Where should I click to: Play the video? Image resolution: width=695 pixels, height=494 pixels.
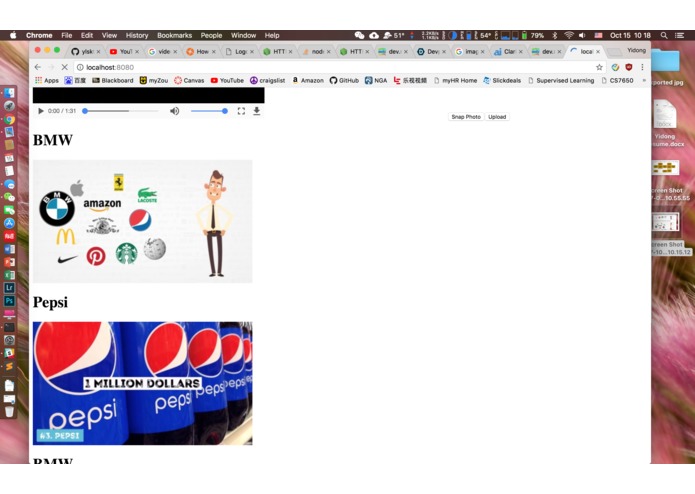41,111
